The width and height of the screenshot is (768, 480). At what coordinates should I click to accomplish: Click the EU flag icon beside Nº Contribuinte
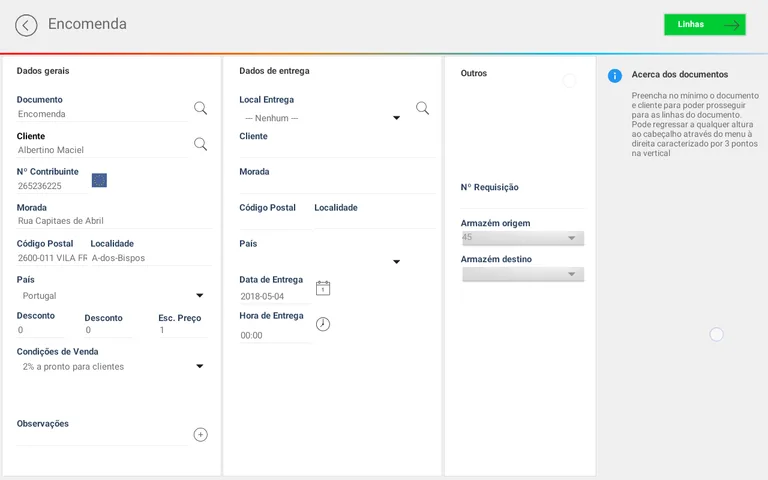pos(99,180)
